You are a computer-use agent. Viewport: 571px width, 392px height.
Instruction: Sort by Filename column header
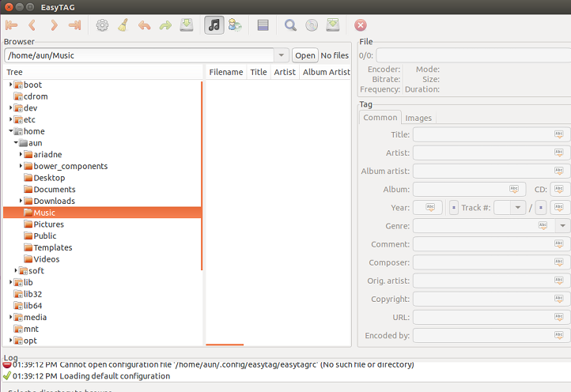225,72
